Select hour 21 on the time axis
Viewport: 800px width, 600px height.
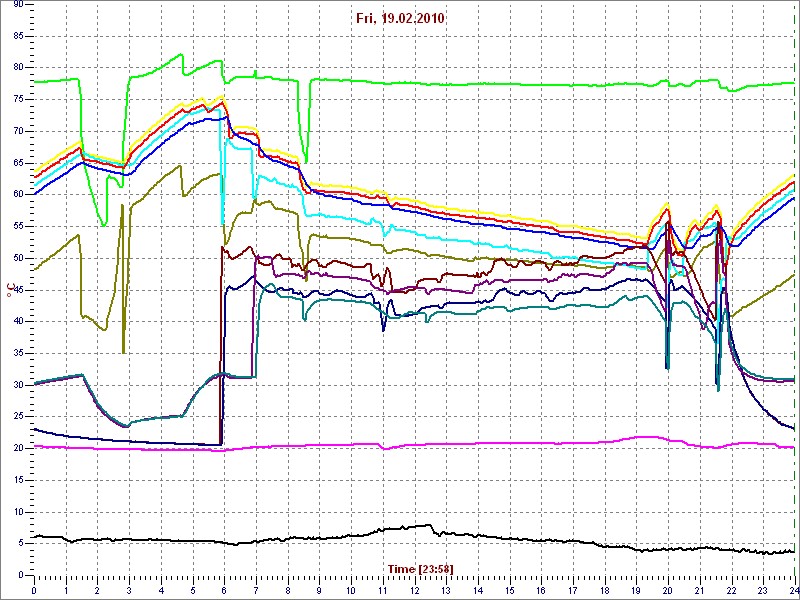click(699, 590)
